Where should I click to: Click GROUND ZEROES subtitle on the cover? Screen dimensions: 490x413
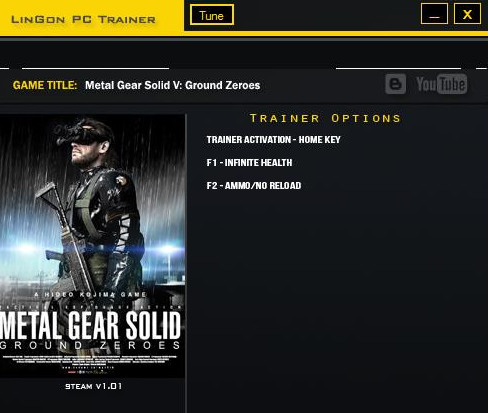(x=90, y=345)
